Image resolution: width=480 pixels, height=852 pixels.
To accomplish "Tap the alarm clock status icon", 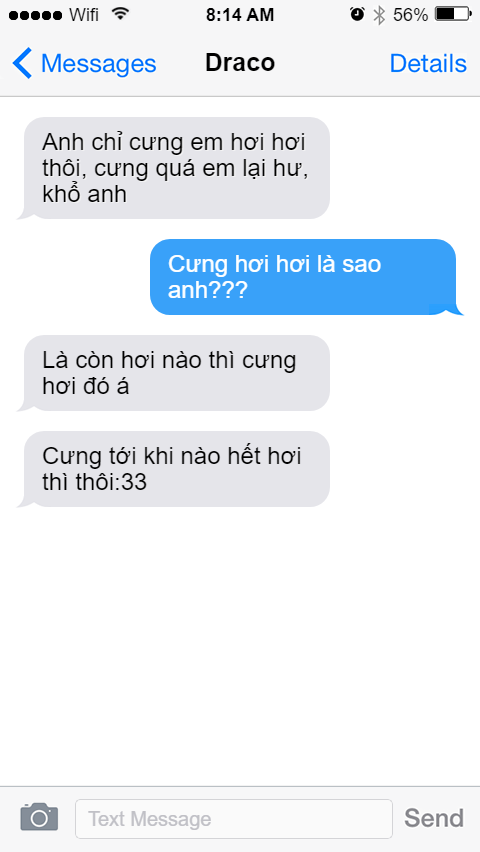I will click(x=357, y=15).
